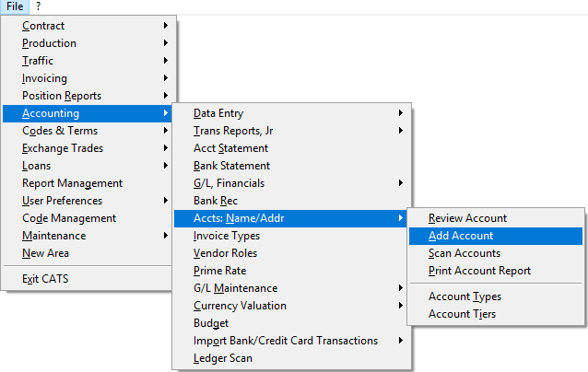The width and height of the screenshot is (588, 372).
Task: Open Import Bank/Credit Card Transactions submenu
Action: [291, 341]
